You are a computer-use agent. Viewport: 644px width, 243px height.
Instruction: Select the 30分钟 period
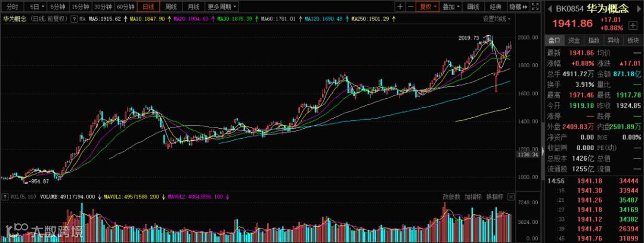click(103, 7)
